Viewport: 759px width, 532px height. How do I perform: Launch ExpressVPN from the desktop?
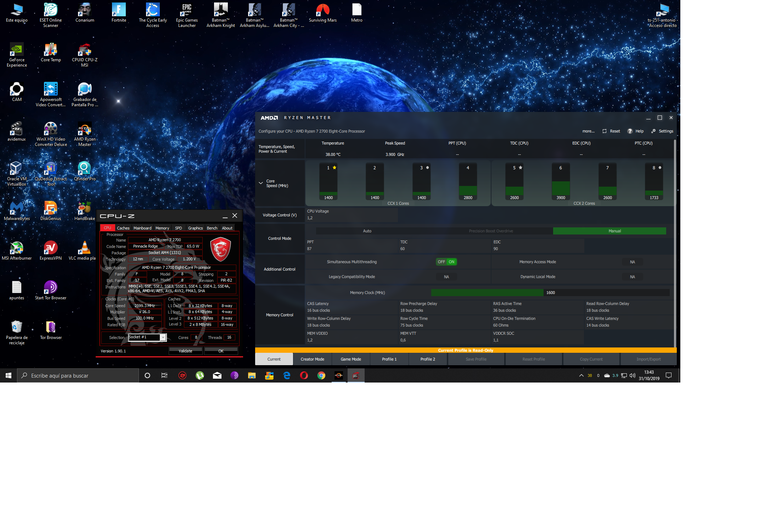click(x=51, y=250)
